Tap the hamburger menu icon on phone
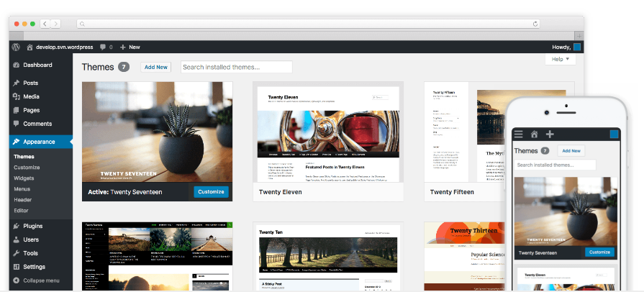 coord(518,134)
